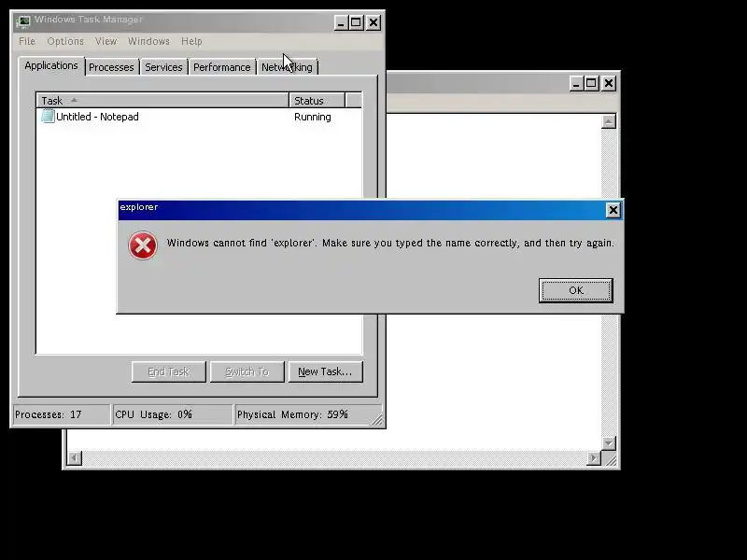Click the Notepad resize grip corner
Viewport: 747px width, 560px height.
pyautogui.click(x=610, y=459)
